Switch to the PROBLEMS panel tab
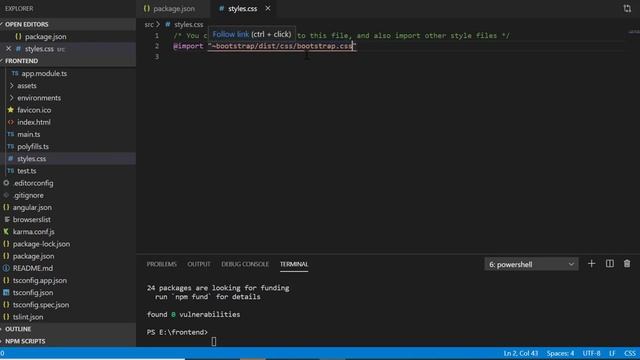640x360 pixels. point(162,264)
